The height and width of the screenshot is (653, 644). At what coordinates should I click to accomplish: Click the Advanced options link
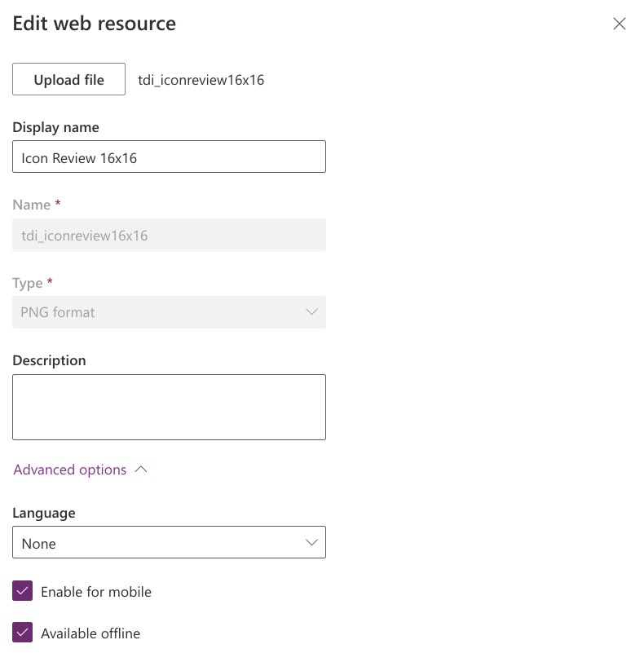coord(69,469)
